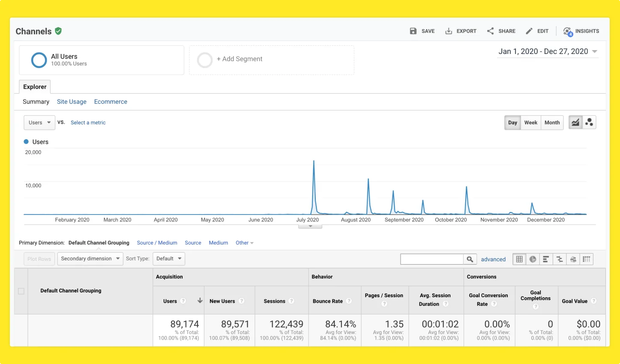Image resolution: width=620 pixels, height=364 pixels.
Task: Click the Save disk icon
Action: pyautogui.click(x=413, y=31)
